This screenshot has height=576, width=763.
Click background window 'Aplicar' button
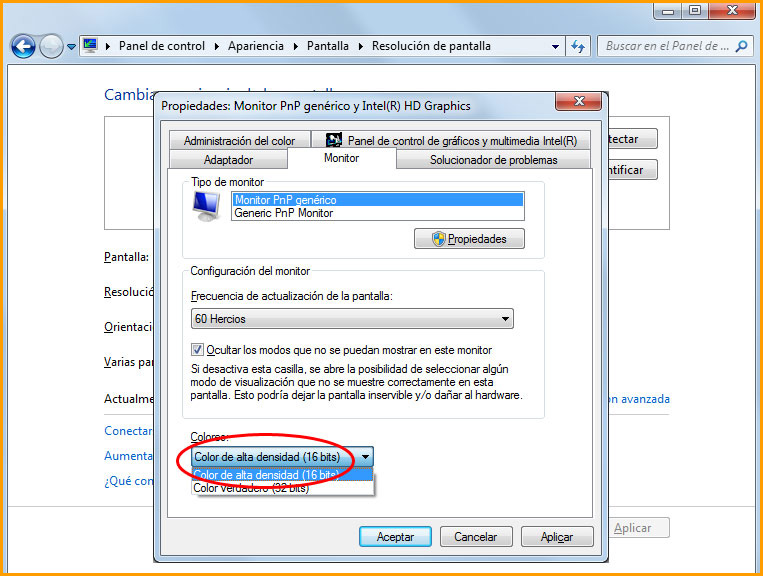pos(639,528)
